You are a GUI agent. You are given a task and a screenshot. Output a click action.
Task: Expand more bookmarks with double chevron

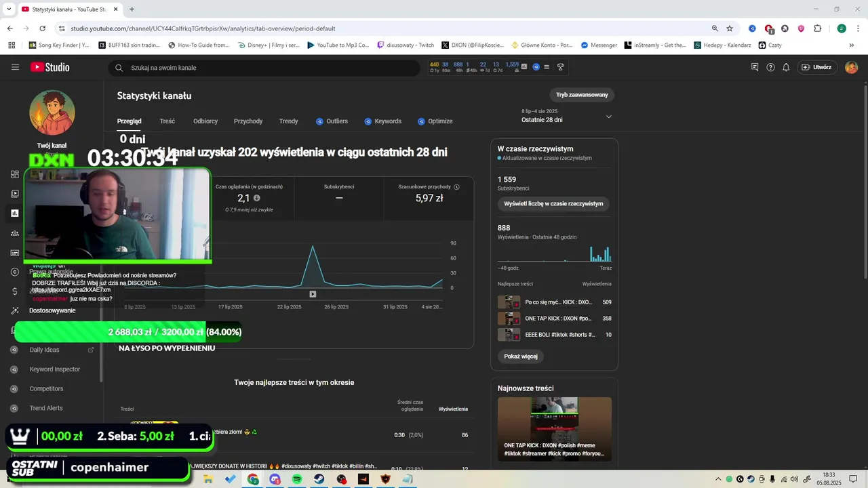click(x=852, y=45)
